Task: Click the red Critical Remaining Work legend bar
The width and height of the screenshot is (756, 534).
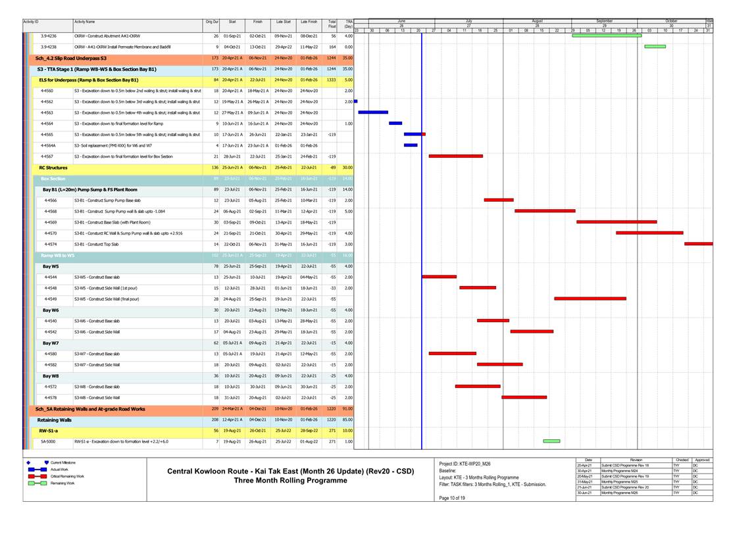Action: coord(38,476)
